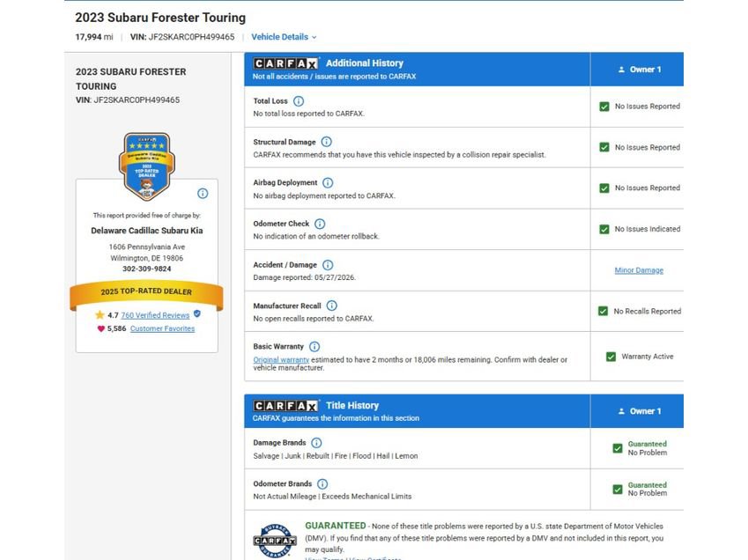Click owner person icon in Title History header
Image resolution: width=748 pixels, height=560 pixels.
point(621,411)
